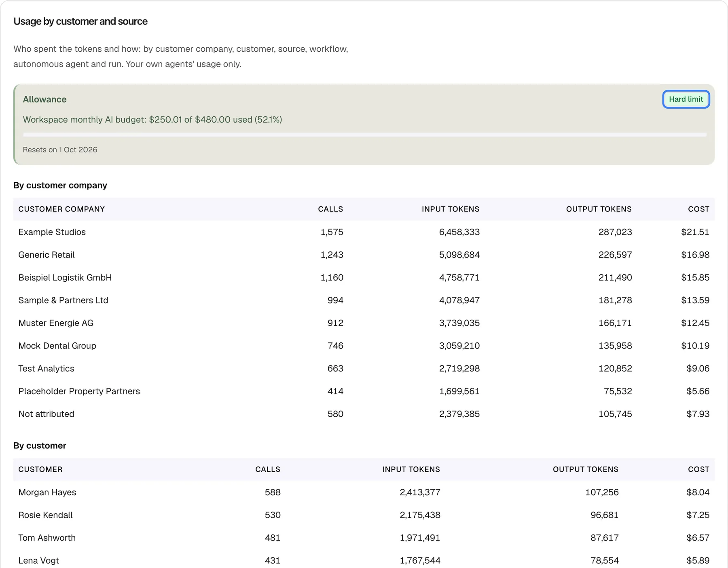728x568 pixels.
Task: Select Muster Energie AG row name
Action: [56, 323]
